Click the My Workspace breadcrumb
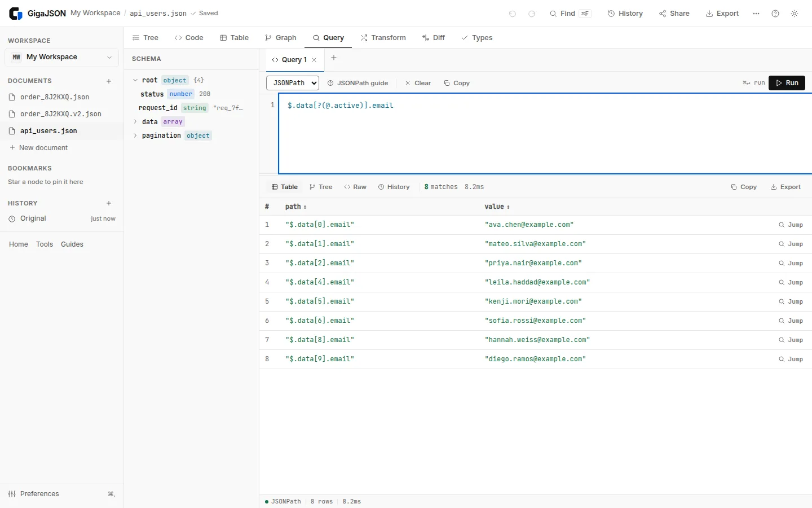This screenshot has width=812, height=508. 95,13
